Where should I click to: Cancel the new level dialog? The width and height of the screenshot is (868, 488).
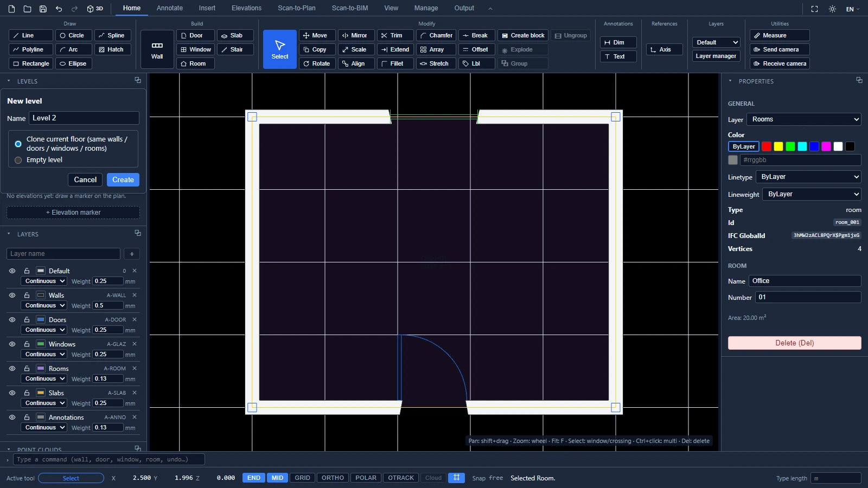85,179
